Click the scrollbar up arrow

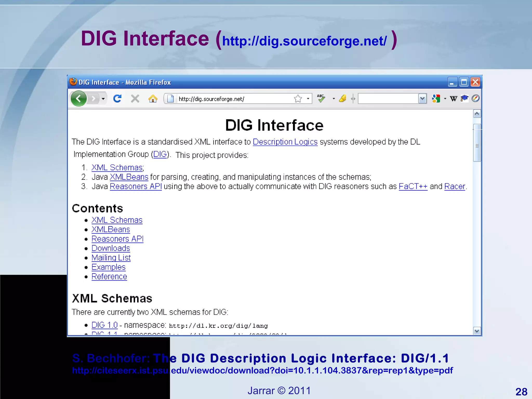tap(477, 114)
